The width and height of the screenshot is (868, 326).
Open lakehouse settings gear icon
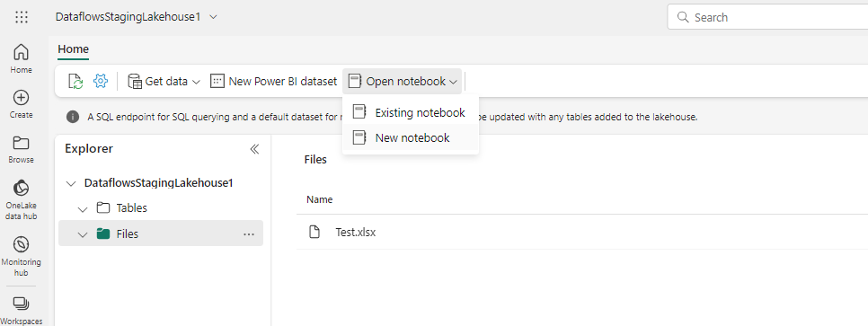tap(101, 81)
